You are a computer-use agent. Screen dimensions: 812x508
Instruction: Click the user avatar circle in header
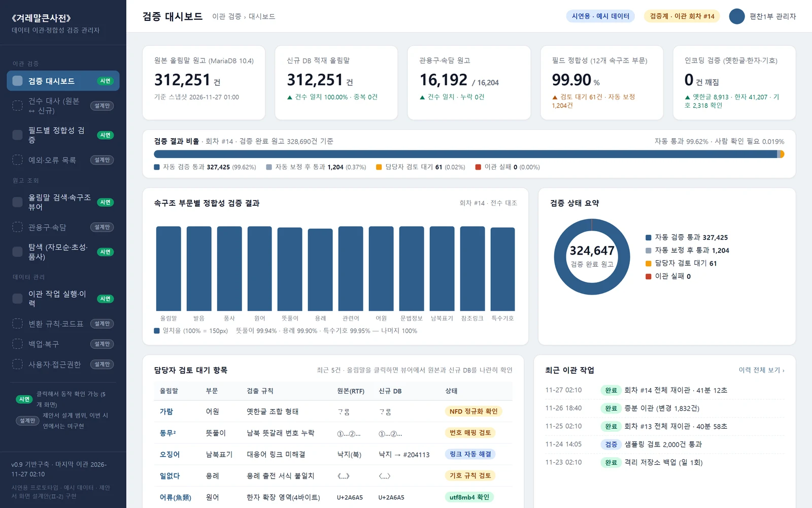tap(737, 16)
